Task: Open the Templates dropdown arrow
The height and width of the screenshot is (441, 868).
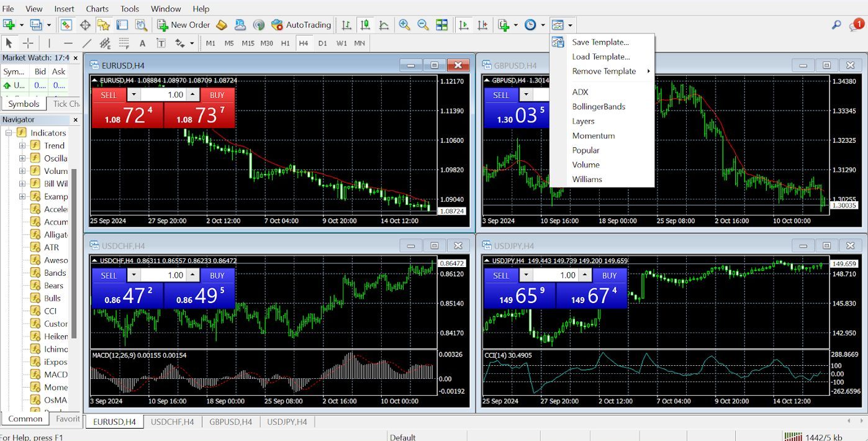Action: (570, 25)
